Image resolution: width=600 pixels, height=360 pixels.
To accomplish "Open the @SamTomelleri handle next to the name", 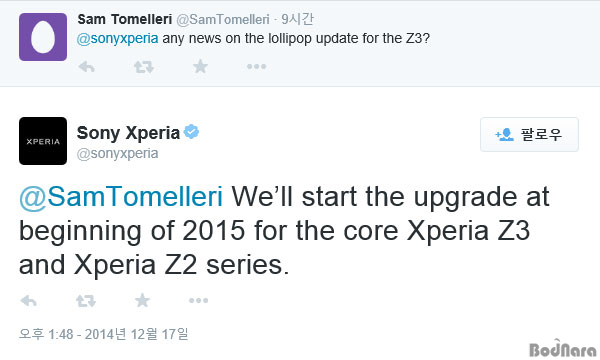I will (x=223, y=19).
